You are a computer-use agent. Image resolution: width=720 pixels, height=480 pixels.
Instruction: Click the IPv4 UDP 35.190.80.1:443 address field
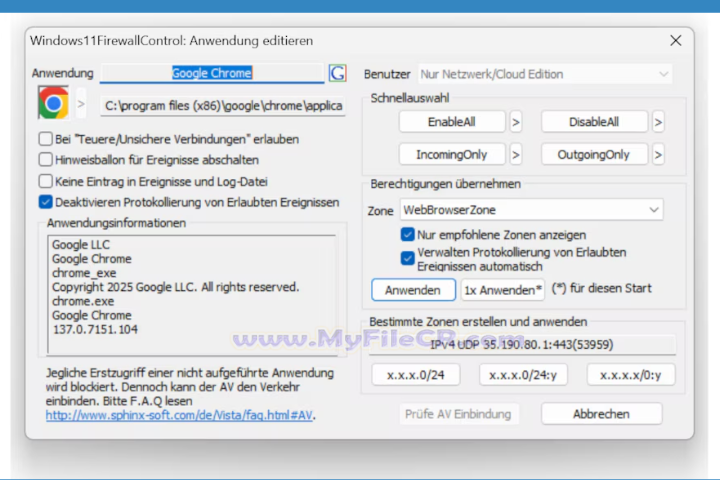click(x=522, y=344)
